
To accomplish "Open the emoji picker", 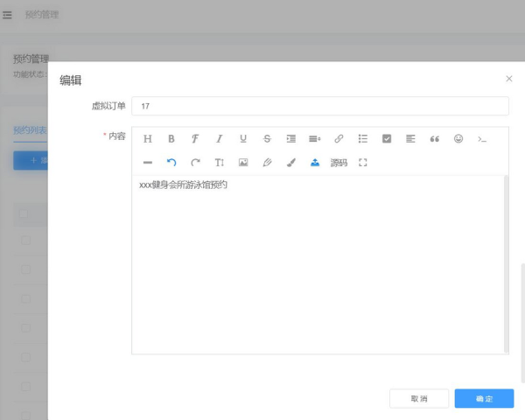I will 458,138.
